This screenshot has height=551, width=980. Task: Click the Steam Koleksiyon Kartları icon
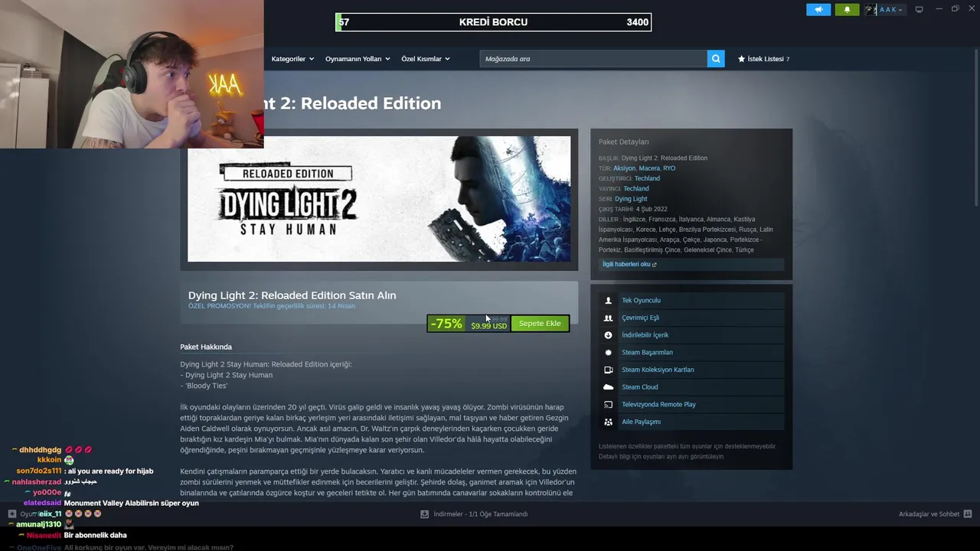click(608, 370)
